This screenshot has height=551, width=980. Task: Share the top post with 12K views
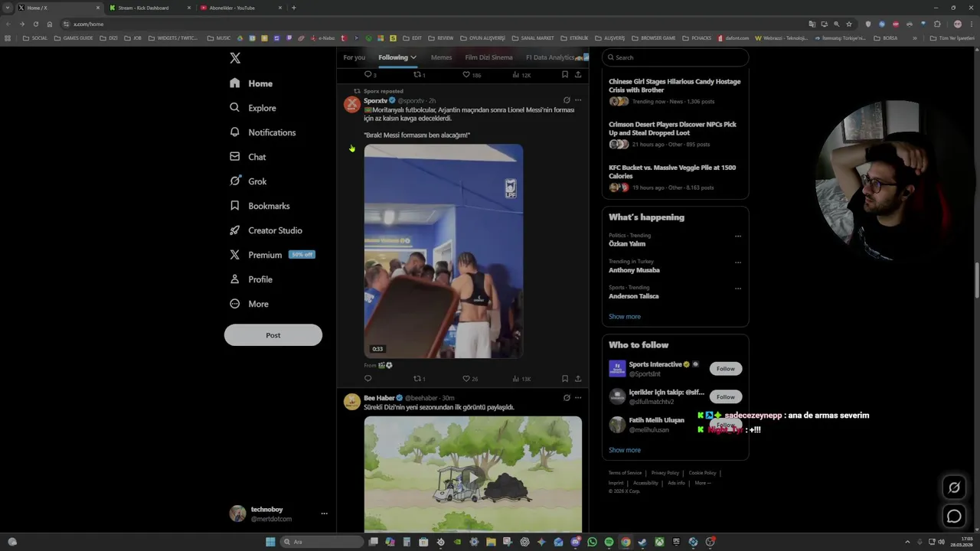pyautogui.click(x=578, y=75)
